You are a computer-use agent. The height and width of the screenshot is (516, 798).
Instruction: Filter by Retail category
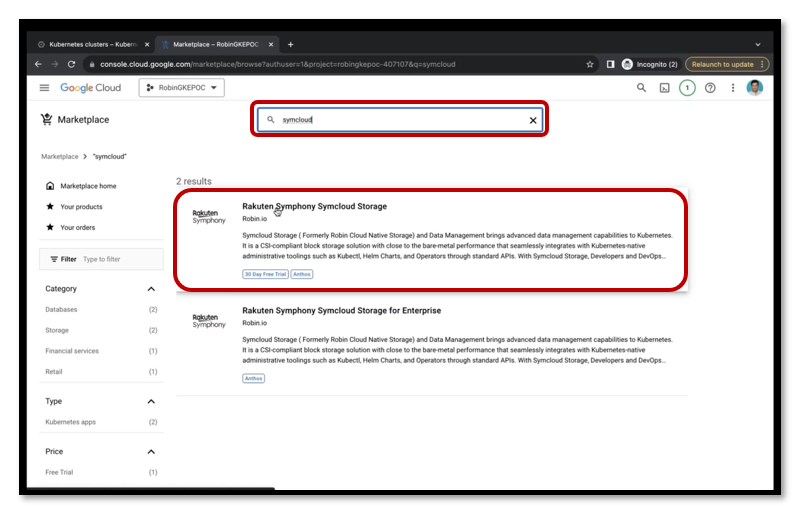pyautogui.click(x=53, y=371)
